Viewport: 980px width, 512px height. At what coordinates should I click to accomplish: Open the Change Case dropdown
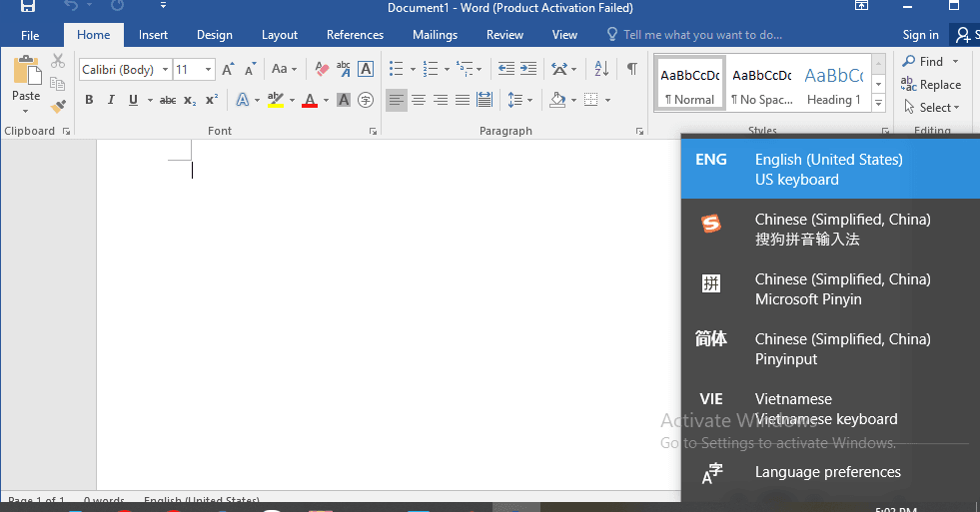pyautogui.click(x=285, y=69)
